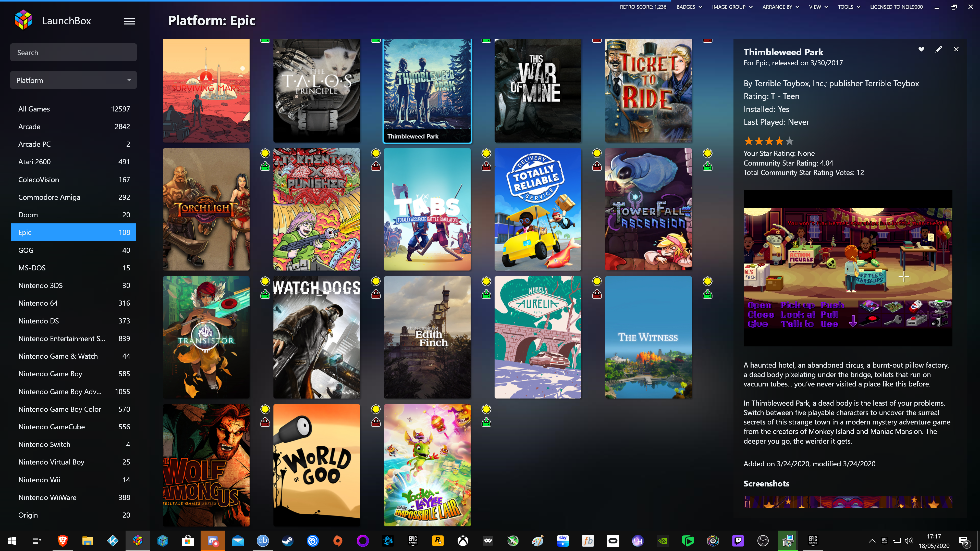
Task: Select the Atari 2600 platform
Action: [x=73, y=162]
